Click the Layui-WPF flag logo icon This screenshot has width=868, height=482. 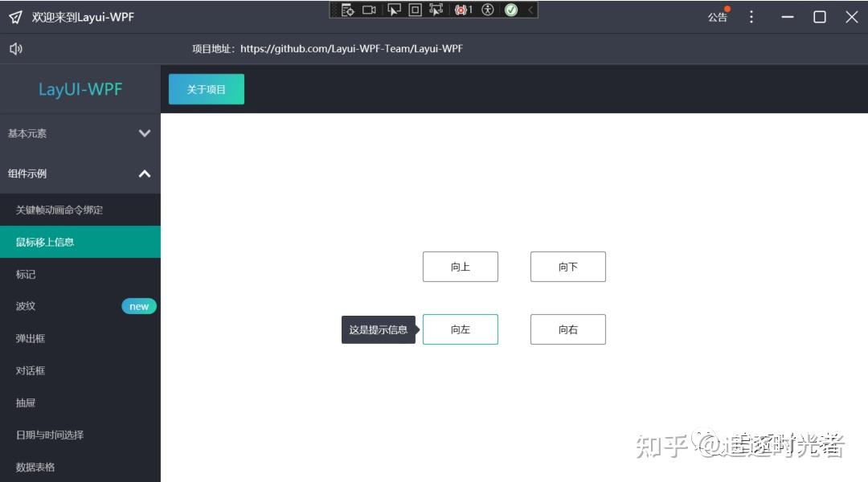pyautogui.click(x=14, y=16)
